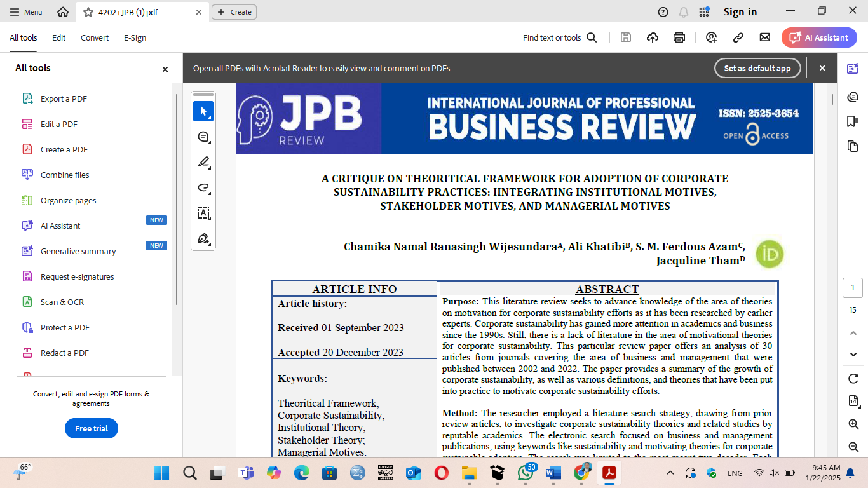Save the file with floppy disk icon
This screenshot has height=488, width=868.
click(x=626, y=37)
